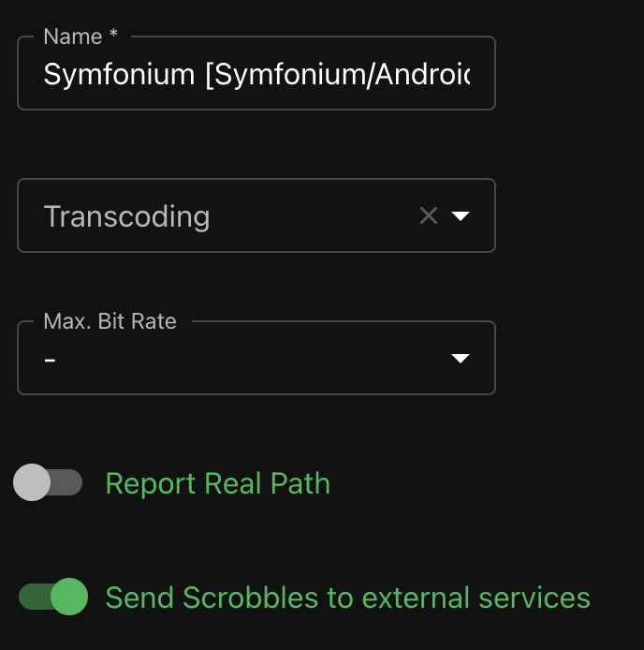Click the Max. Bit Rate arrow icon

coord(460,359)
